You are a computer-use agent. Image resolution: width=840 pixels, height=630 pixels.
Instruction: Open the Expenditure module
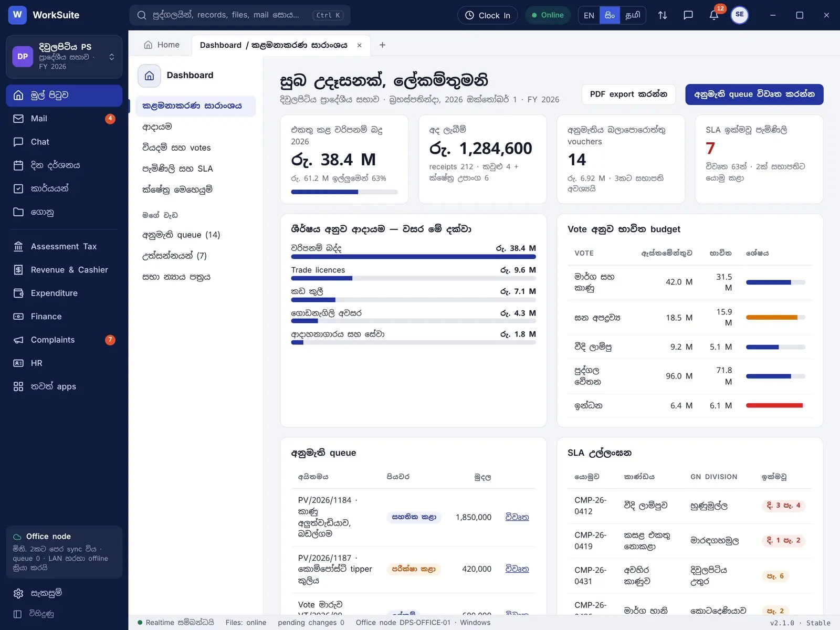(x=64, y=293)
